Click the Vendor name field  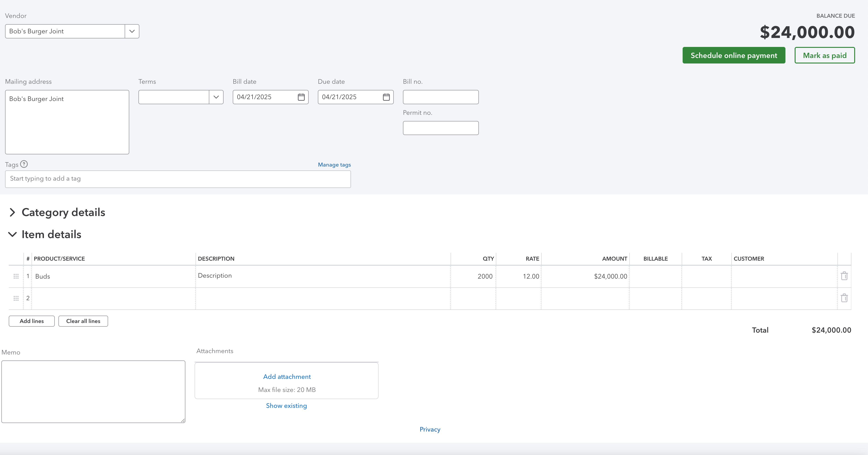click(65, 31)
